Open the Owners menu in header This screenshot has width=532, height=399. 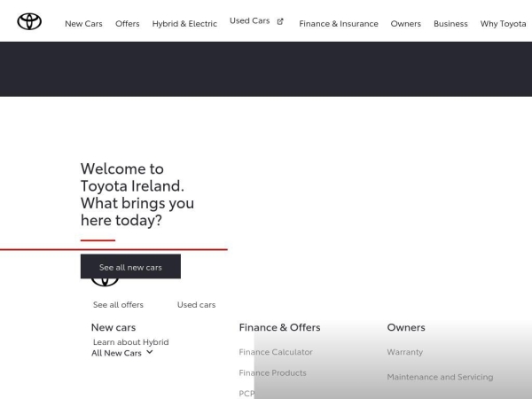click(406, 24)
